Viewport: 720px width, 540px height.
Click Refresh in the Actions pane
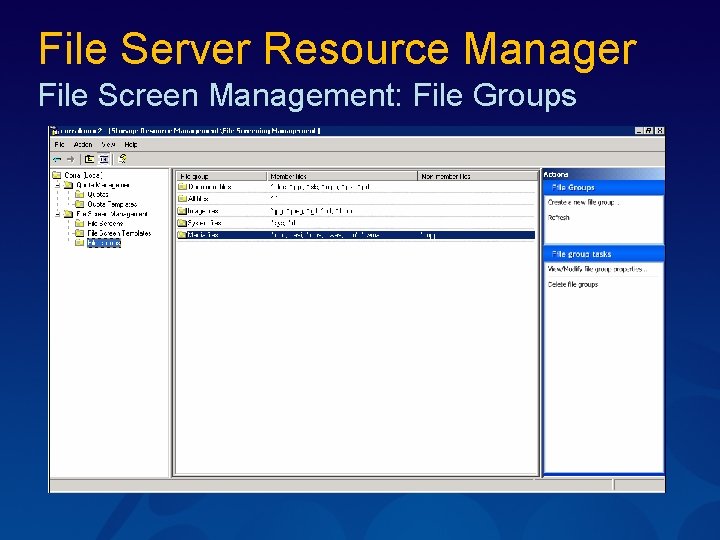(558, 218)
